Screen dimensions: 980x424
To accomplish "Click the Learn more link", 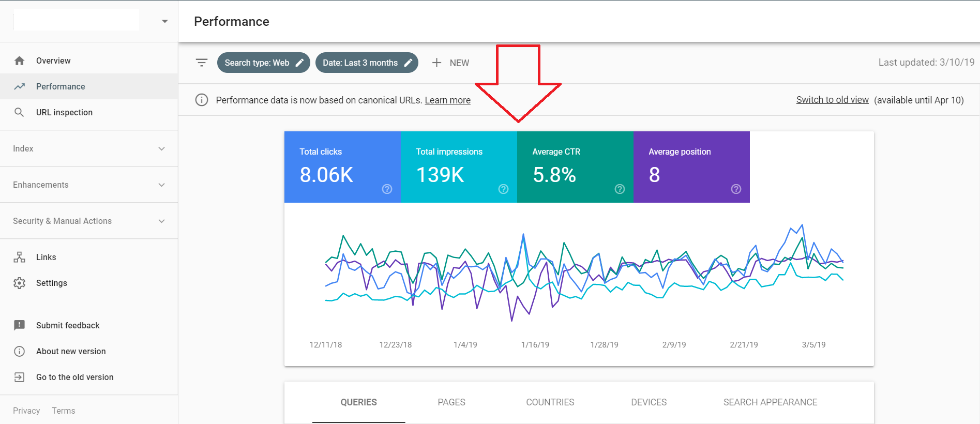I will [x=447, y=100].
